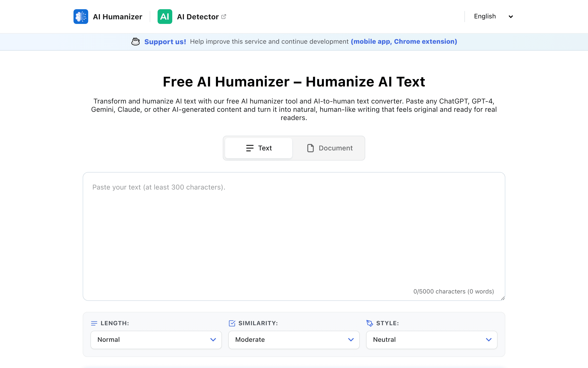Click the STYLE: label text

click(387, 323)
